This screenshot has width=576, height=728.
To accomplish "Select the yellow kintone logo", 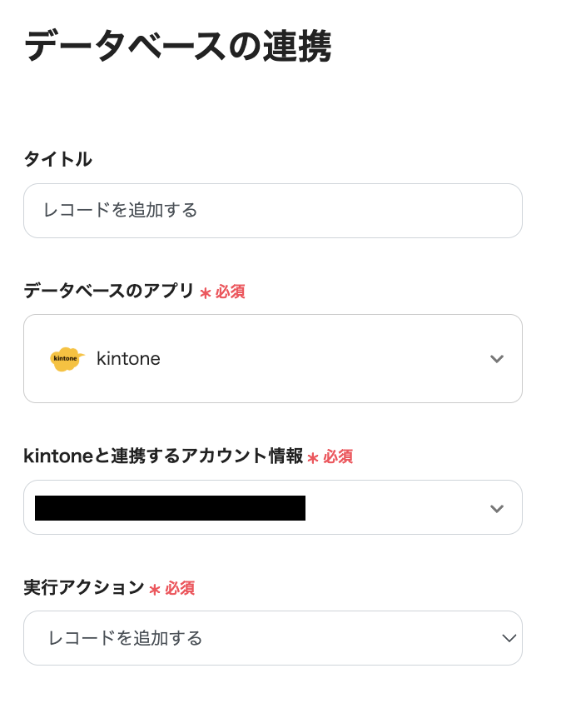I will pos(67,358).
